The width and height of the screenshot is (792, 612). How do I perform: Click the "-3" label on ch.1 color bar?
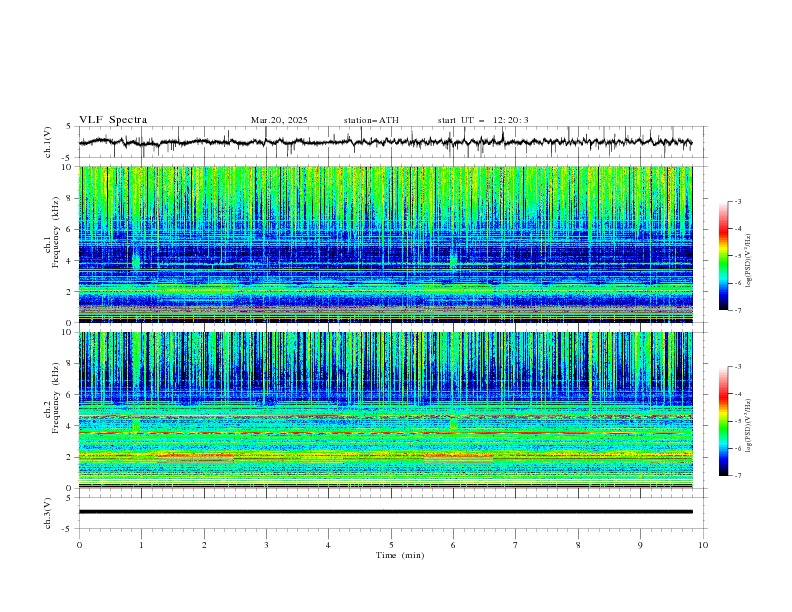737,201
